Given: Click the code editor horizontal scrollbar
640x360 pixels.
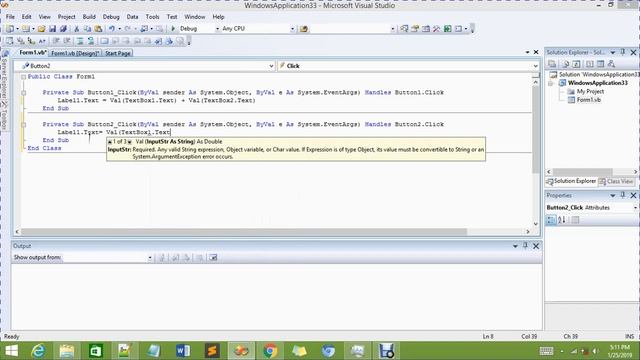Looking at the screenshot, I should [244, 231].
